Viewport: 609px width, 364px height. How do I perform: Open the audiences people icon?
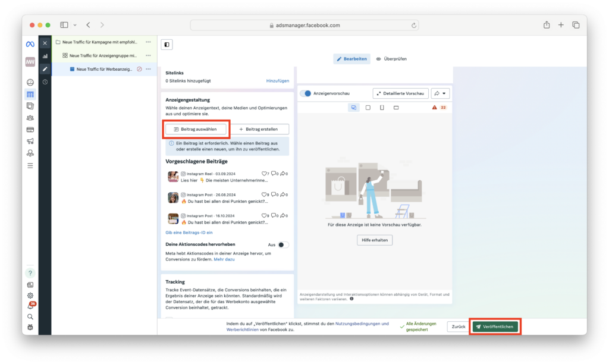coord(30,118)
